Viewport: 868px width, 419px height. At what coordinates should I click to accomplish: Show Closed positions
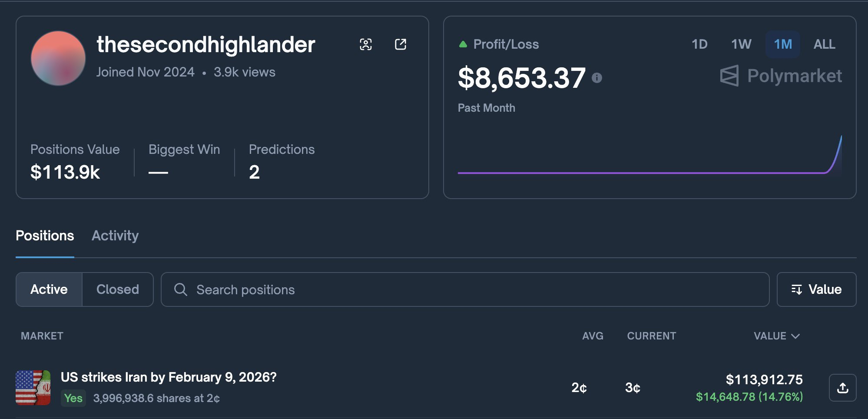(x=118, y=289)
